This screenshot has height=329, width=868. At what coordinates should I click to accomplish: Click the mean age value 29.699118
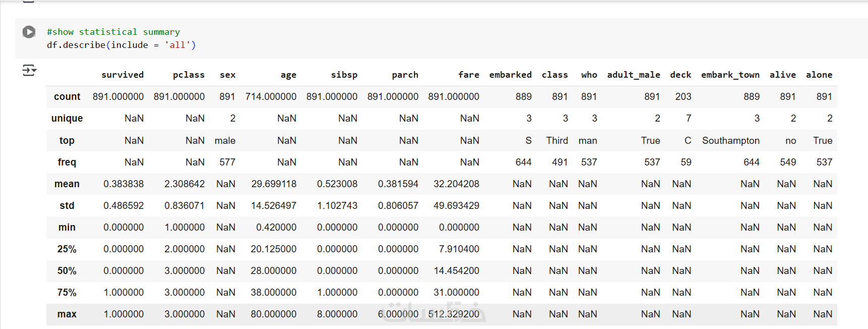274,184
